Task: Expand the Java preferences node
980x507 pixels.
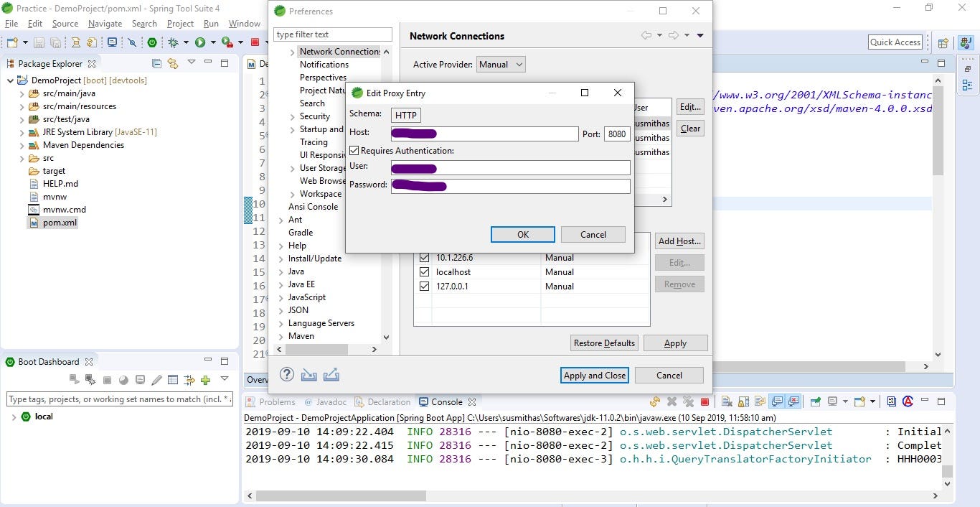Action: (281, 271)
